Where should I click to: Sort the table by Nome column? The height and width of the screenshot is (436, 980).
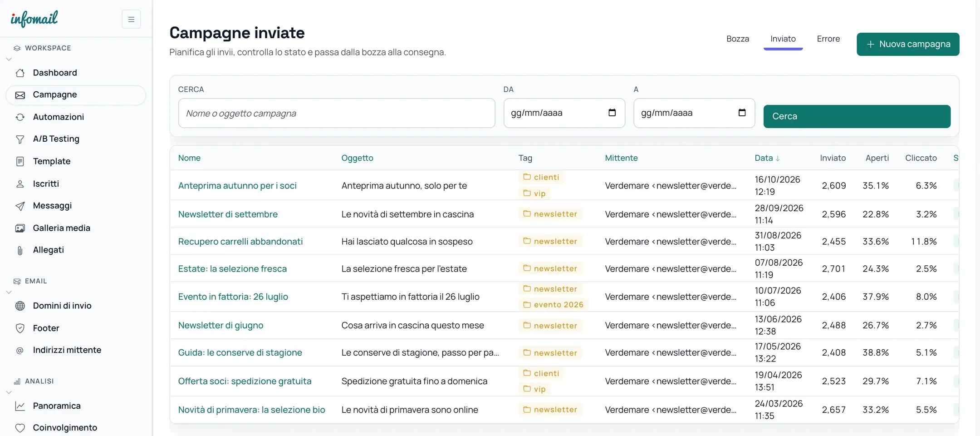click(189, 158)
